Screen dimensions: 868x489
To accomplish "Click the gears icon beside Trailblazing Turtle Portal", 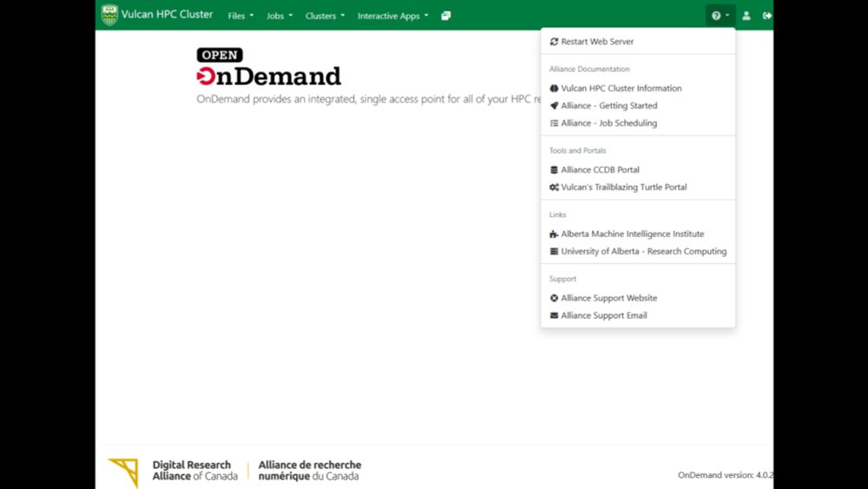I will [x=554, y=188].
